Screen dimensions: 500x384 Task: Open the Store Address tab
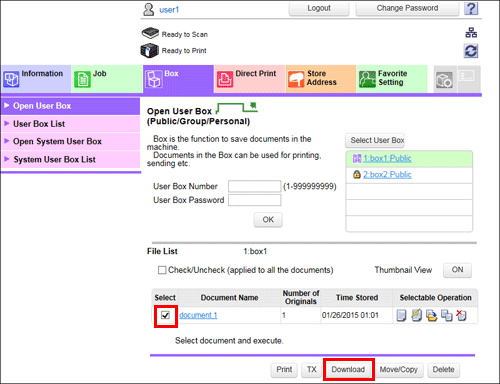point(321,79)
